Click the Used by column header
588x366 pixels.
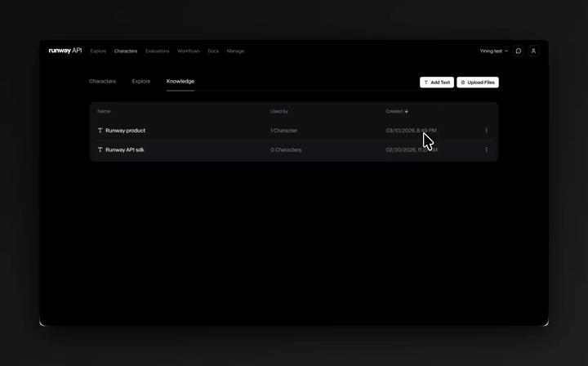279,111
